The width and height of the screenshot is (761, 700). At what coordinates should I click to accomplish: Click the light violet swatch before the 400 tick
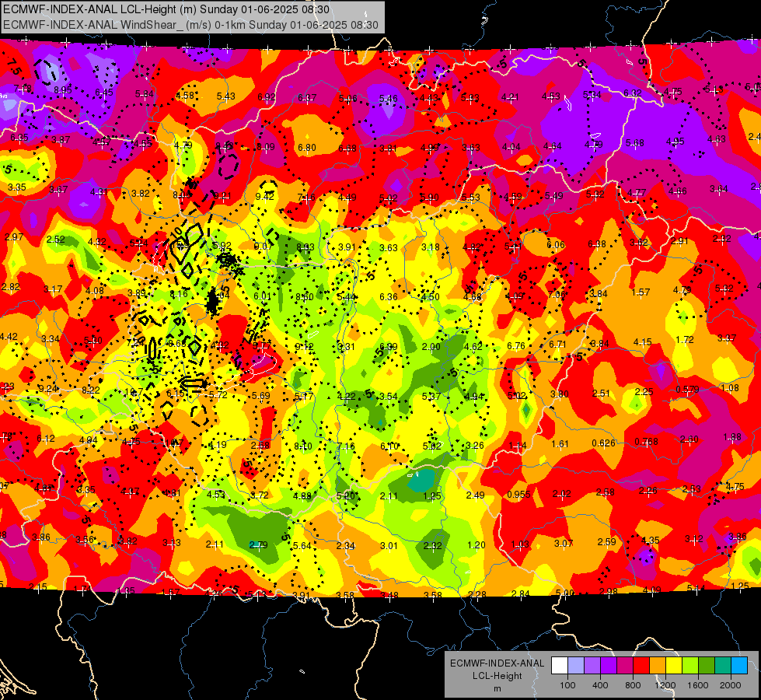(592, 665)
